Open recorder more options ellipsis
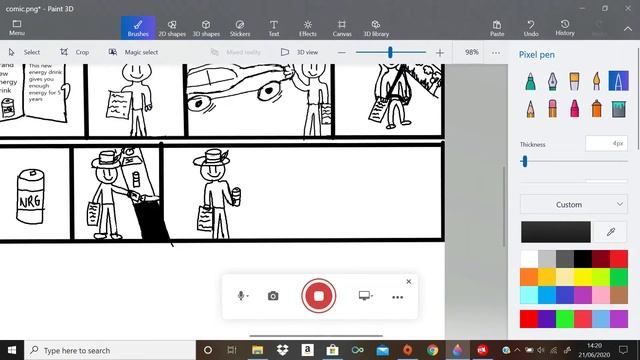This screenshot has width=640, height=360. coord(397,297)
